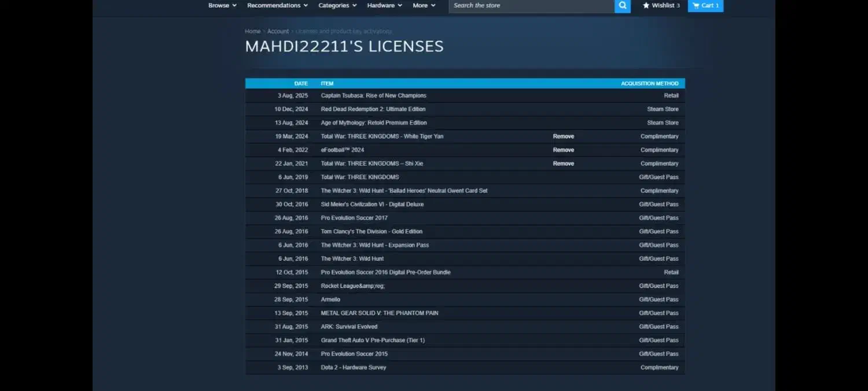868x391 pixels.
Task: Open the Hardware menu
Action: coord(384,6)
